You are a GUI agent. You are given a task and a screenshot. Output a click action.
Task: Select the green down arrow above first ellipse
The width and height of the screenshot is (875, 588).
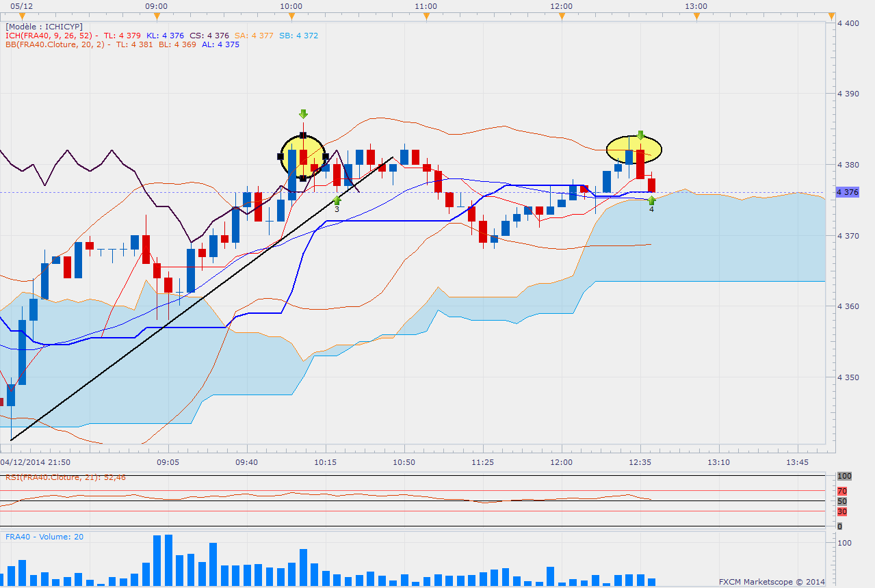pyautogui.click(x=303, y=113)
